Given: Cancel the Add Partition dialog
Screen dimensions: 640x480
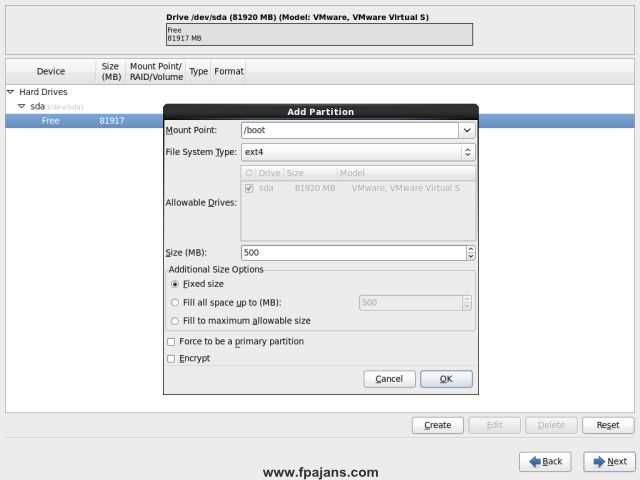Looking at the screenshot, I should tap(389, 379).
